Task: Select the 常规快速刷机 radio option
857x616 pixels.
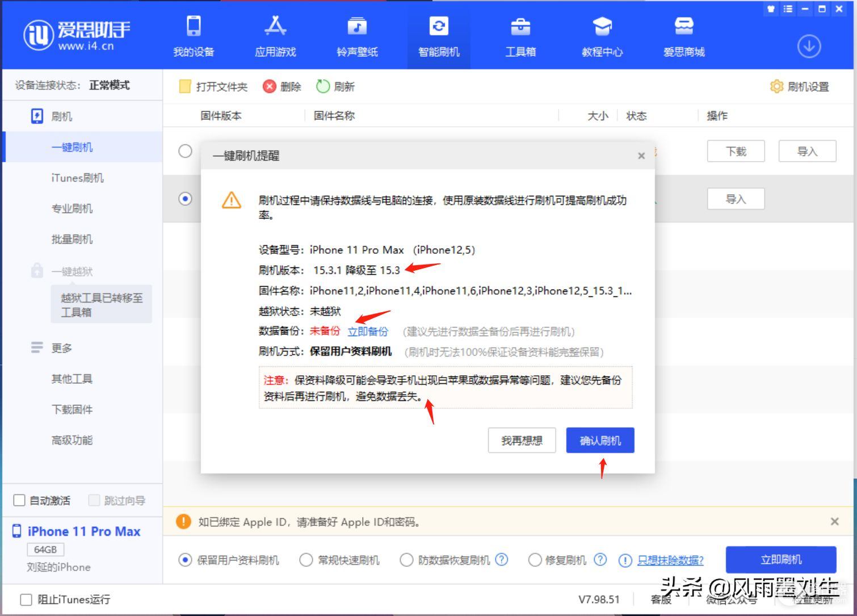Action: point(306,560)
